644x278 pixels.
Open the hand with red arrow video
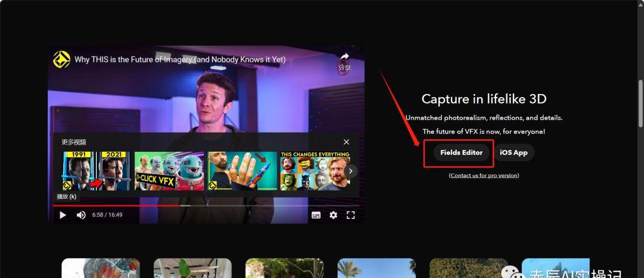coord(242,171)
